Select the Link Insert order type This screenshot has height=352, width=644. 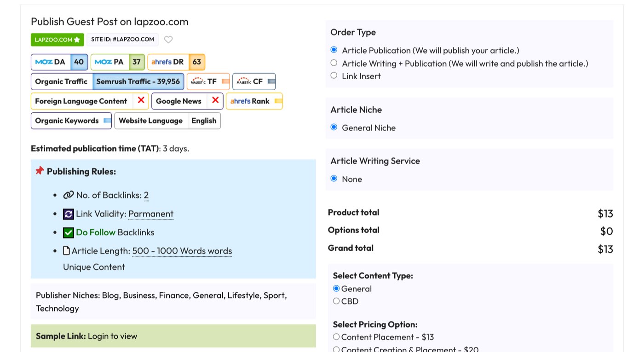tap(334, 75)
